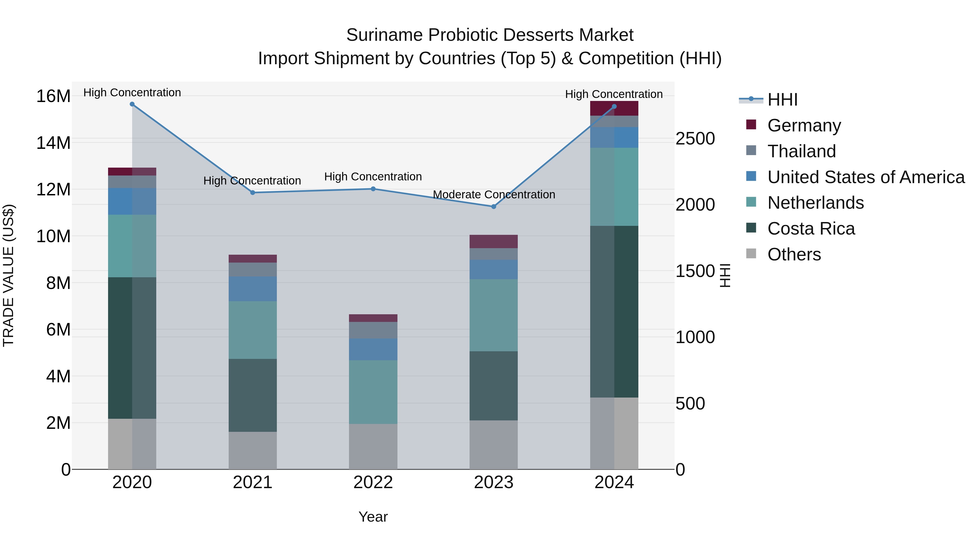This screenshot has height=551, width=980.
Task: Click the 2023 HHI data point
Action: 494,207
